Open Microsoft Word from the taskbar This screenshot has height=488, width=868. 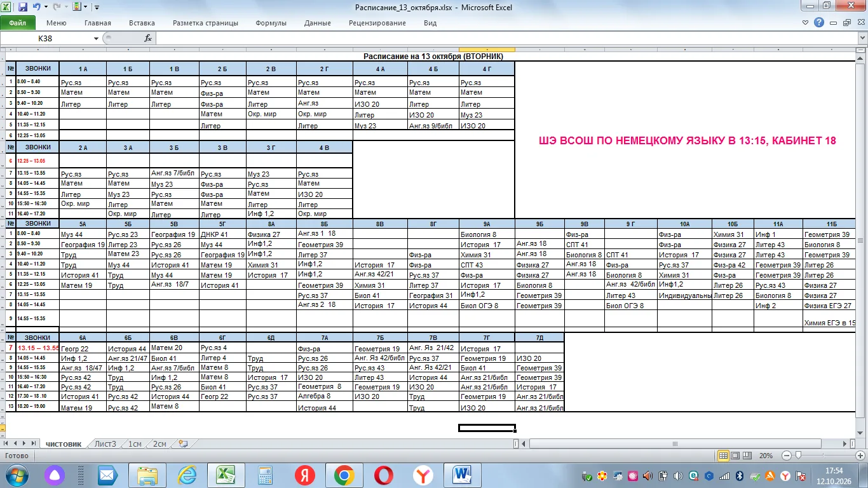(463, 475)
